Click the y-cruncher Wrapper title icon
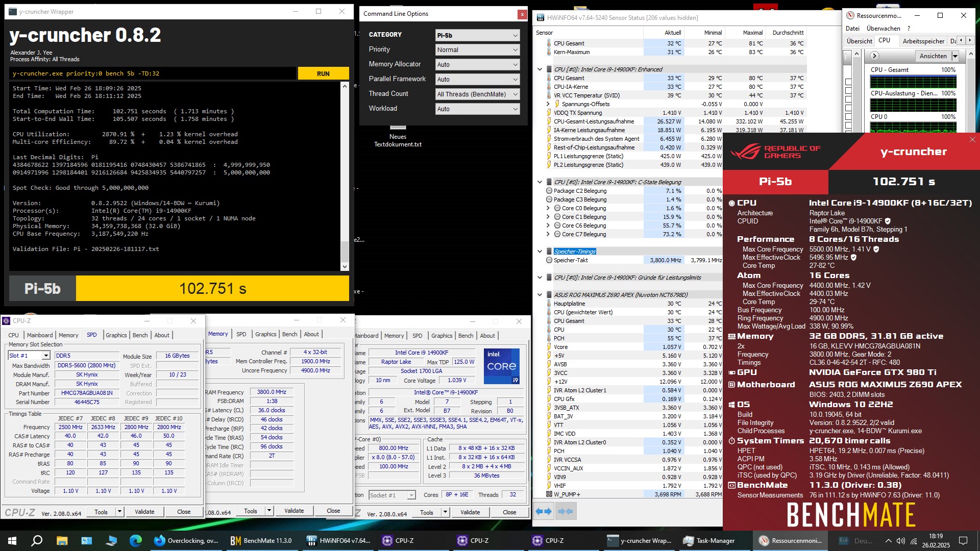Viewport: 980px width, 551px height. tap(13, 11)
